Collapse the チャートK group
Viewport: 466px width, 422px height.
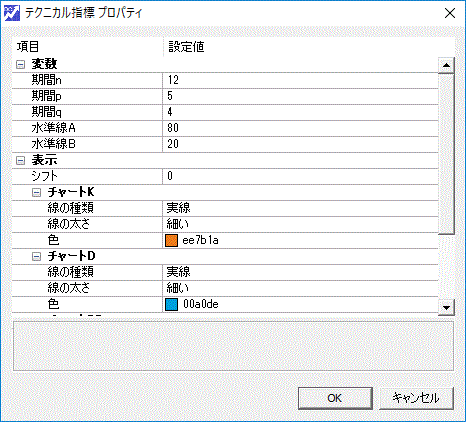(36, 192)
